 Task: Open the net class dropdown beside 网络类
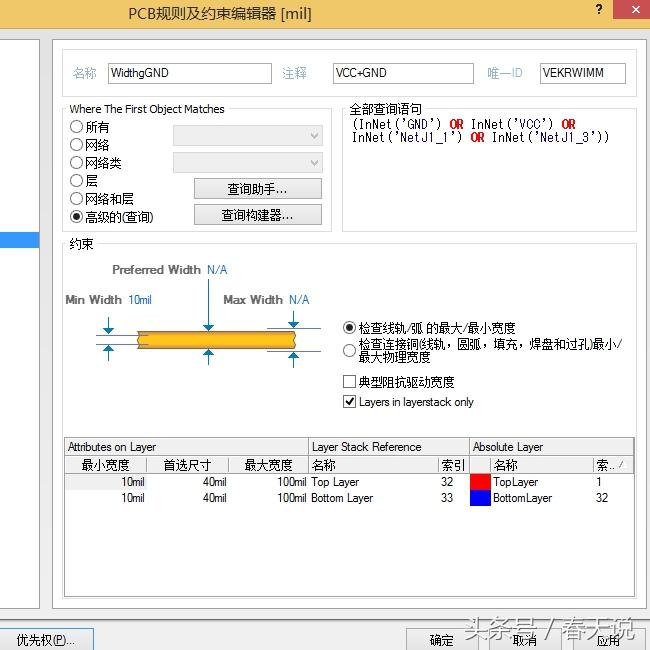[x=248, y=162]
